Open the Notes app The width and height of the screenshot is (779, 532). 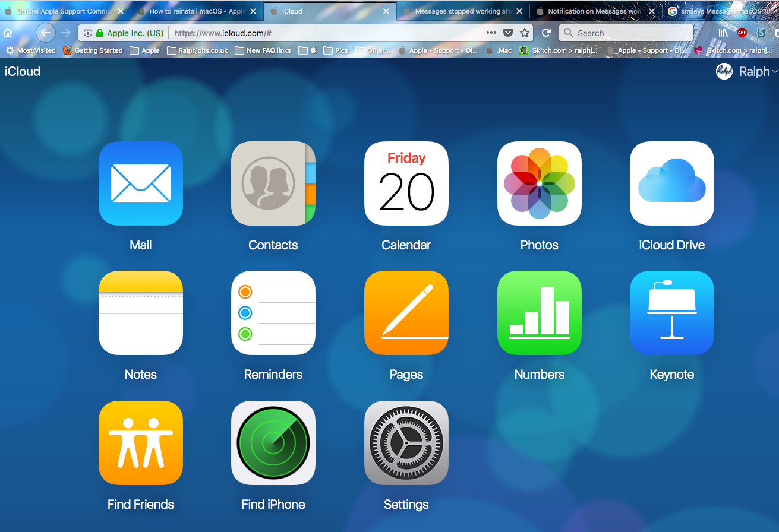click(x=141, y=313)
